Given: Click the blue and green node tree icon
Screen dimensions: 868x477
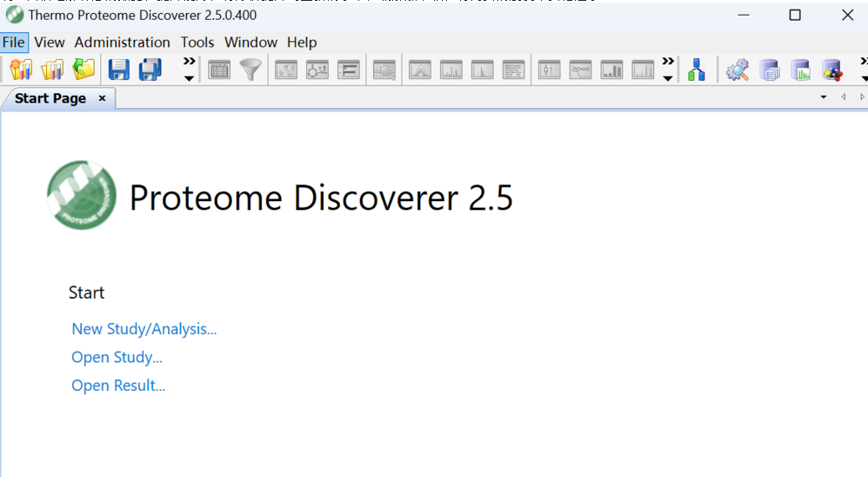Looking at the screenshot, I should (x=697, y=70).
